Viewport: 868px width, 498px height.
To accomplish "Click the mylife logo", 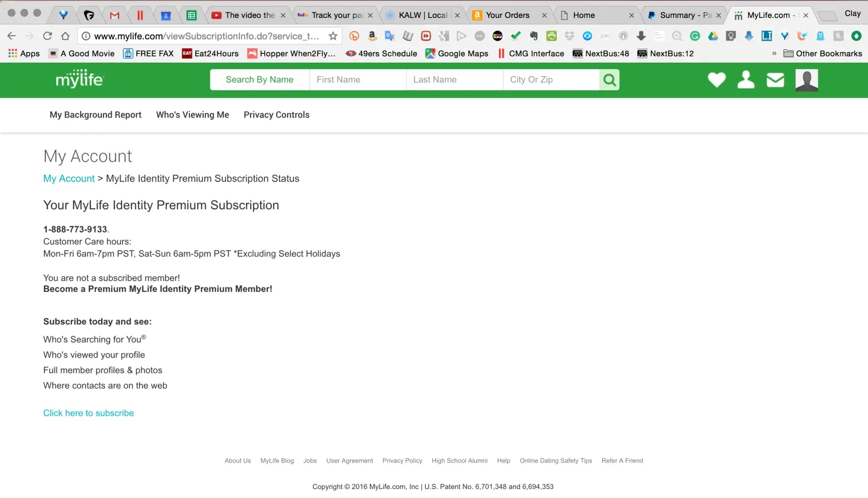I will coord(79,79).
